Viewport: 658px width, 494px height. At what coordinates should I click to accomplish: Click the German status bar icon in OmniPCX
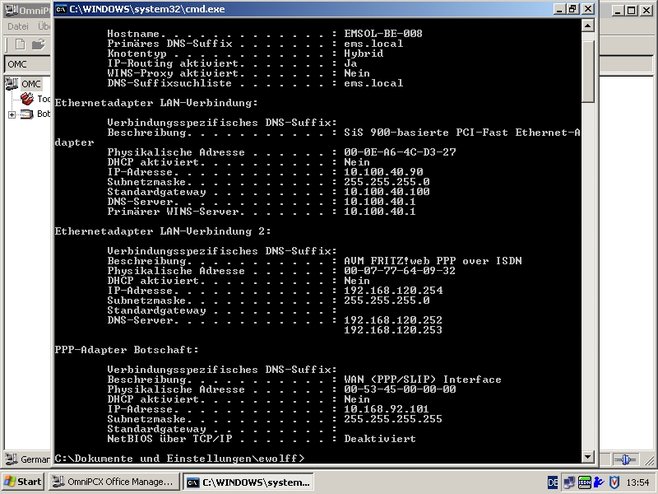pos(12,459)
